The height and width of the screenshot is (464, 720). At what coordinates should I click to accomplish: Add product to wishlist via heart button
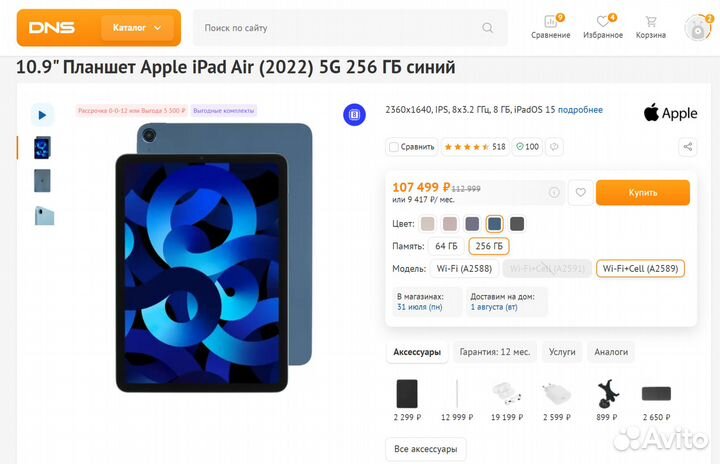pos(580,192)
